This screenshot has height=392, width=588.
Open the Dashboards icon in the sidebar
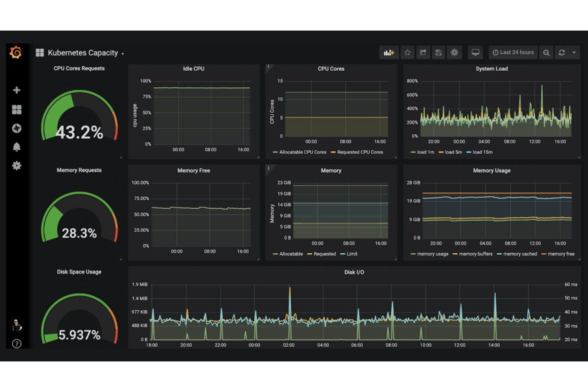16,110
